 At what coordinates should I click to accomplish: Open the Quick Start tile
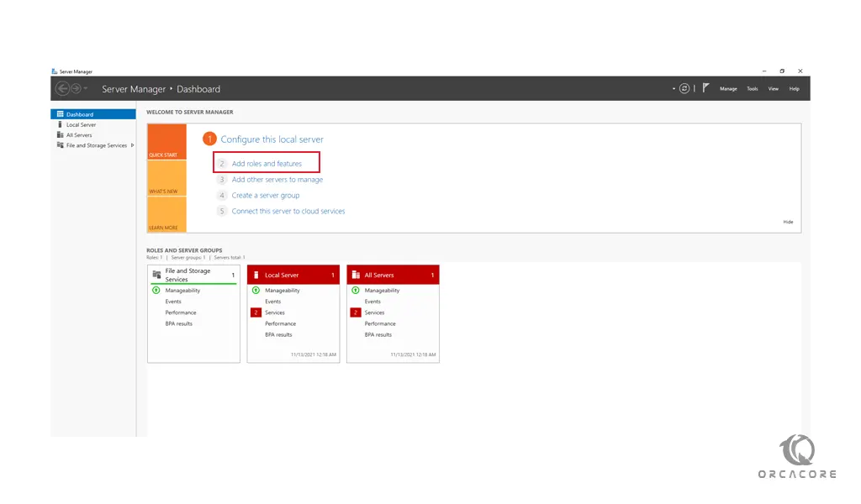tap(167, 141)
